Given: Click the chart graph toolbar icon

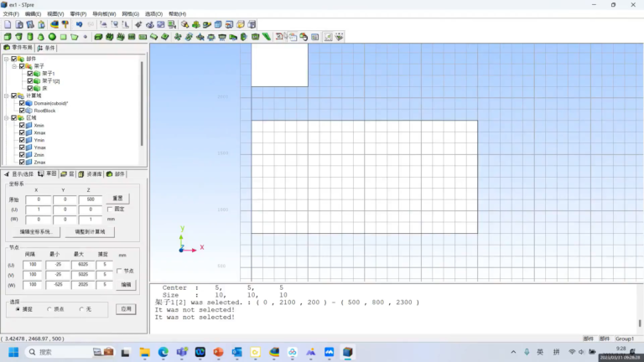Looking at the screenshot, I should coord(328,37).
